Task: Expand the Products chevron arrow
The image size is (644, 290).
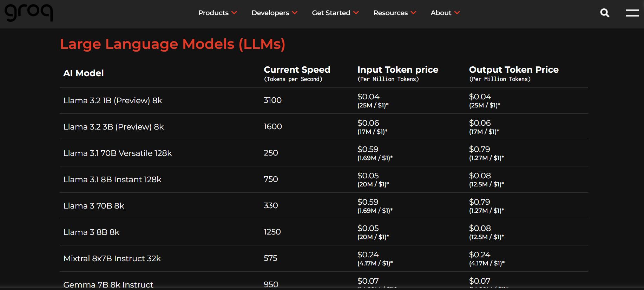Action: tap(234, 13)
